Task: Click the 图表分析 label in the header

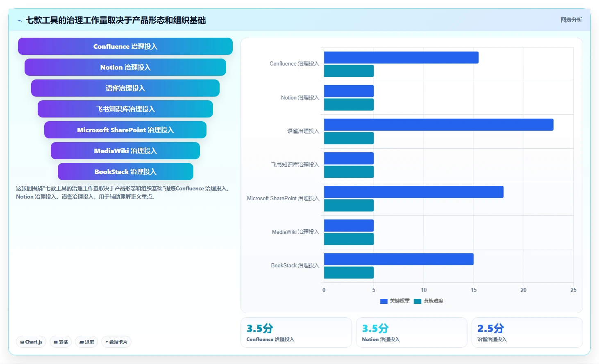Action: tap(571, 20)
